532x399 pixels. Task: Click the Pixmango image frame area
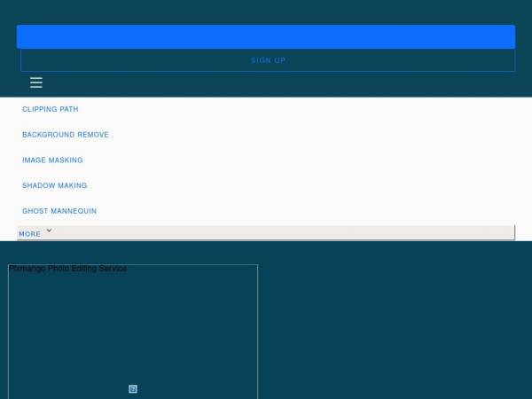[x=133, y=332]
